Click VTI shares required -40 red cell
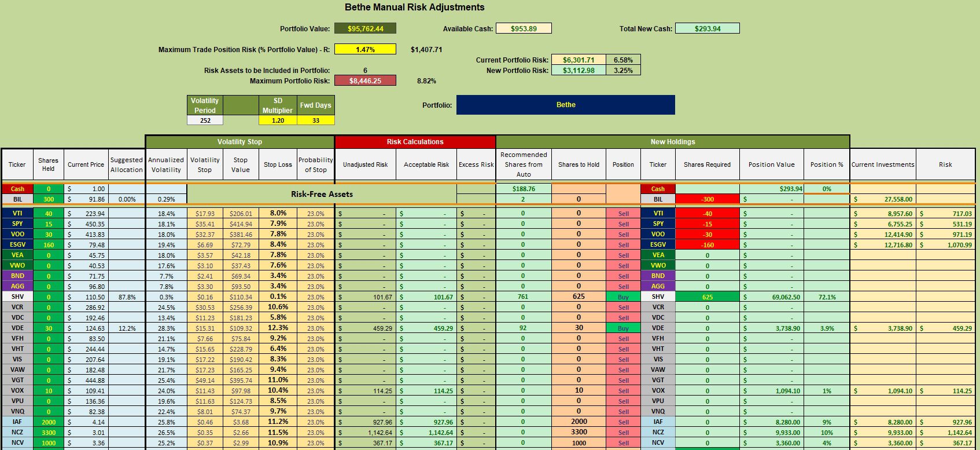This screenshot has width=980, height=450. click(x=707, y=214)
